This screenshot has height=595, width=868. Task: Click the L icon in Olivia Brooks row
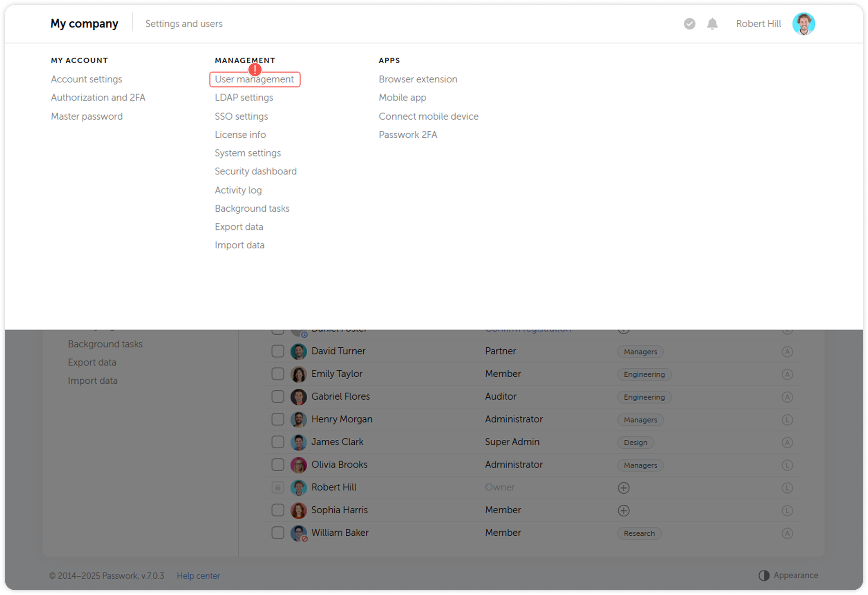coord(787,465)
